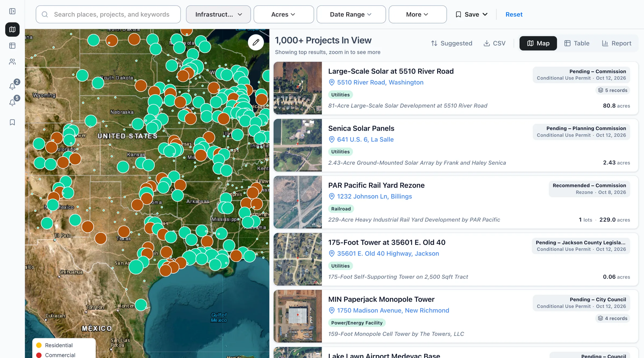This screenshot has width=644, height=358.
Task: Click location pin beside 5510 River Road
Action: point(332,82)
